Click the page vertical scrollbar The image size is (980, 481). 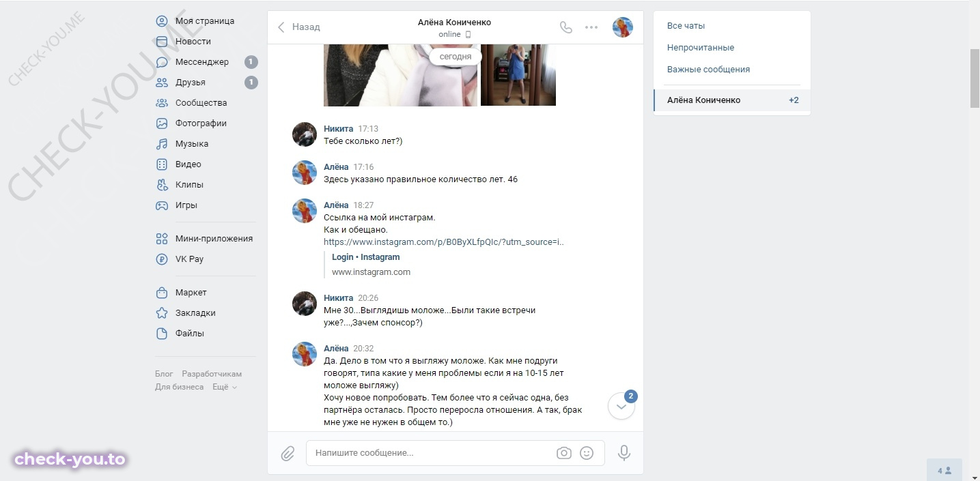tap(975, 78)
